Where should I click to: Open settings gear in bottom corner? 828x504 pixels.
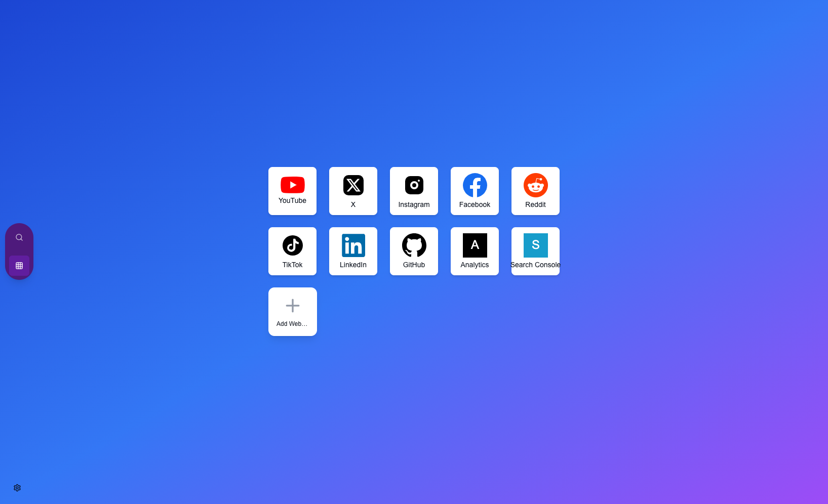pyautogui.click(x=17, y=488)
